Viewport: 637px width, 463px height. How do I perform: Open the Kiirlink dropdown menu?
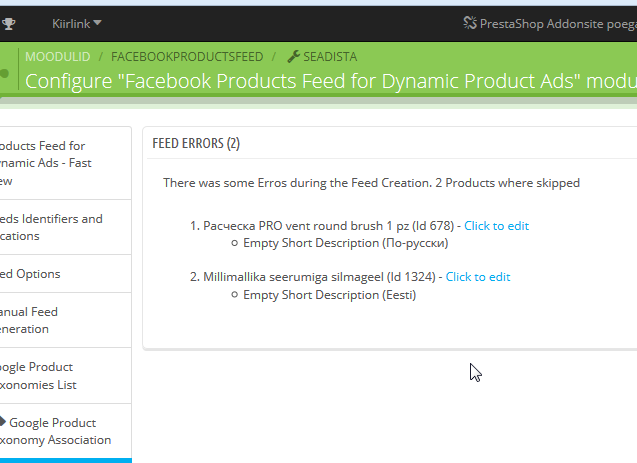pos(77,22)
